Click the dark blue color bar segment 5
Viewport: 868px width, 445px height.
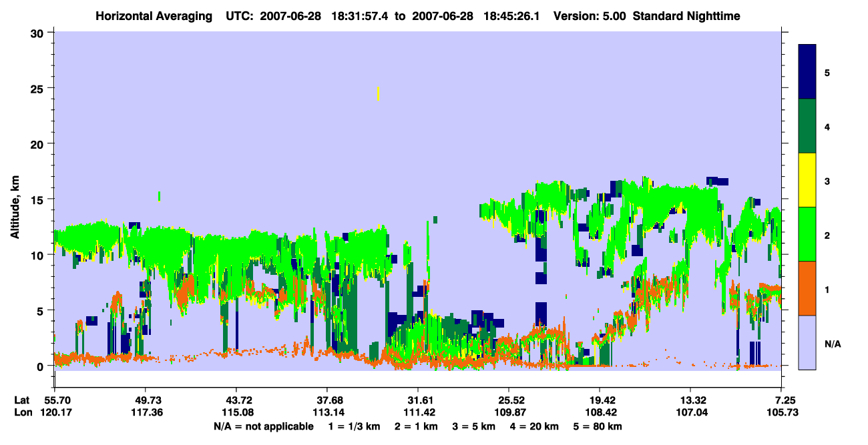click(x=807, y=72)
